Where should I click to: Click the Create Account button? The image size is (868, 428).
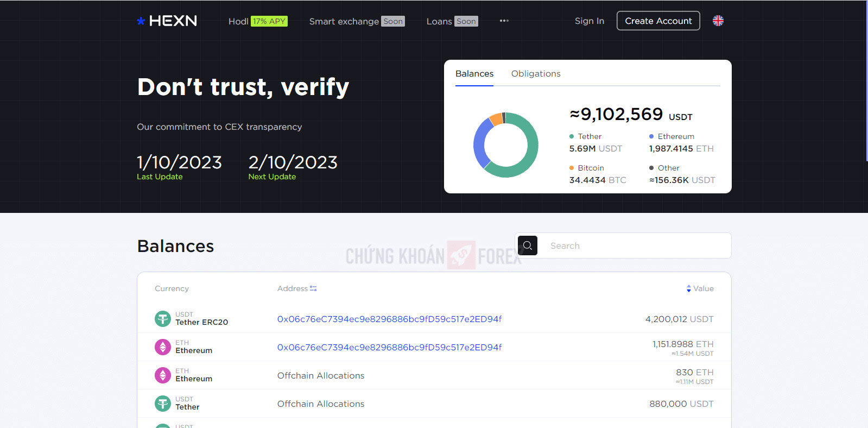coord(658,21)
